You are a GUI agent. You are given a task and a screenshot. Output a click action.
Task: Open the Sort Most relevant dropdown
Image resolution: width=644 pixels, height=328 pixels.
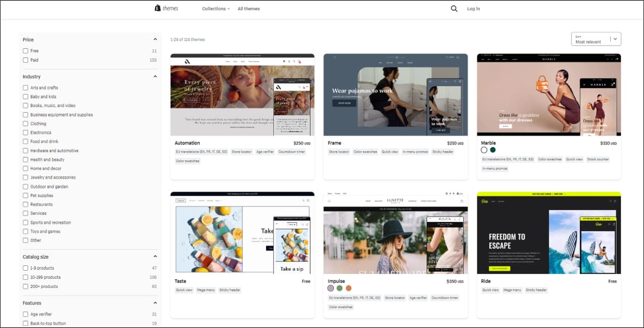(596, 39)
